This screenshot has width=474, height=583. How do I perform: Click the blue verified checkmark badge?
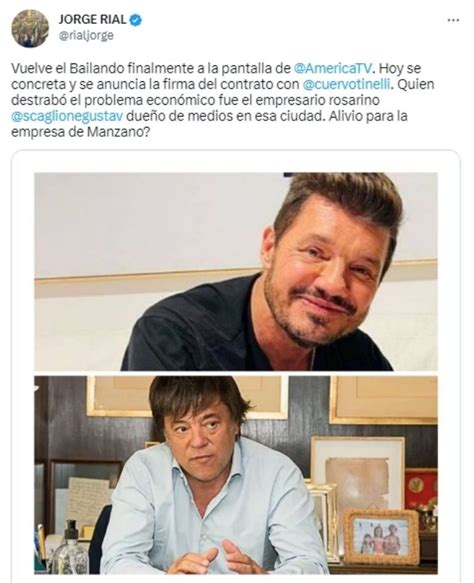(x=135, y=20)
